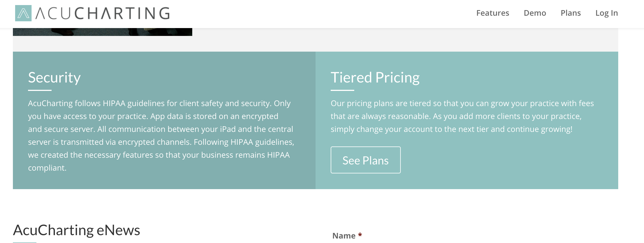Go to the Demo page
The image size is (644, 243).
coord(535,13)
